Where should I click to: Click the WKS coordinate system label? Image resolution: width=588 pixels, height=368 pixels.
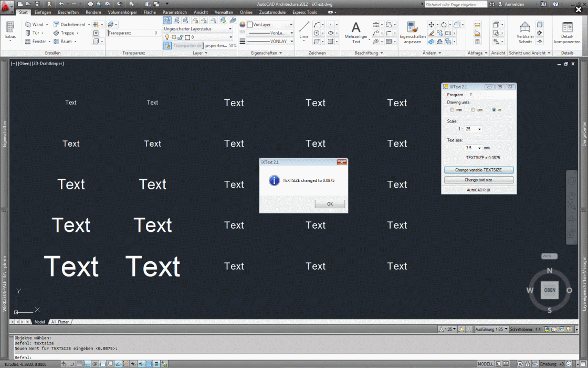click(x=549, y=257)
